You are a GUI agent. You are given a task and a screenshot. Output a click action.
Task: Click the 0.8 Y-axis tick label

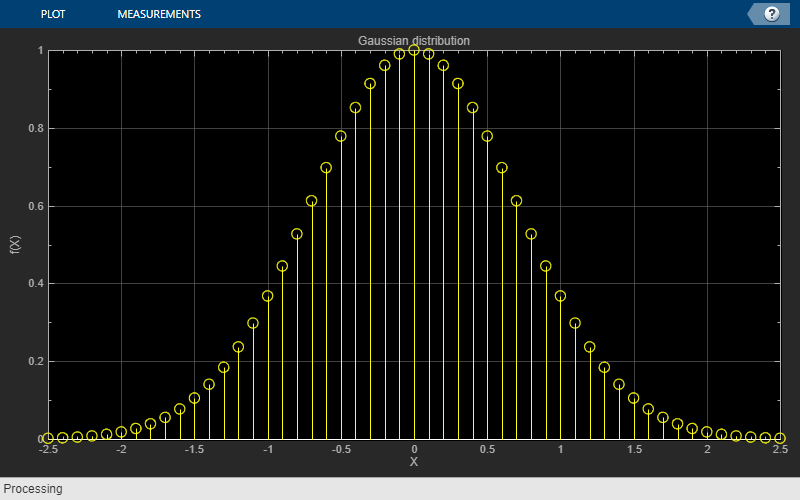tap(36, 129)
